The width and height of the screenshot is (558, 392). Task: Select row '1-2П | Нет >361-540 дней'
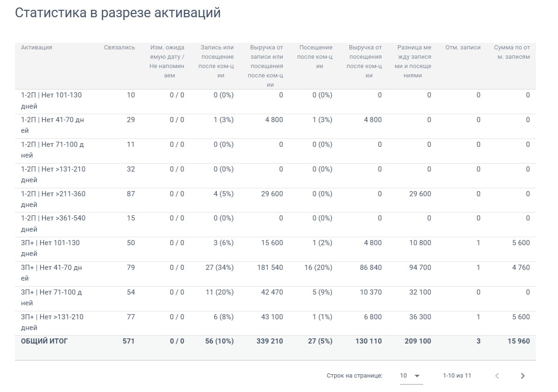[x=275, y=225]
